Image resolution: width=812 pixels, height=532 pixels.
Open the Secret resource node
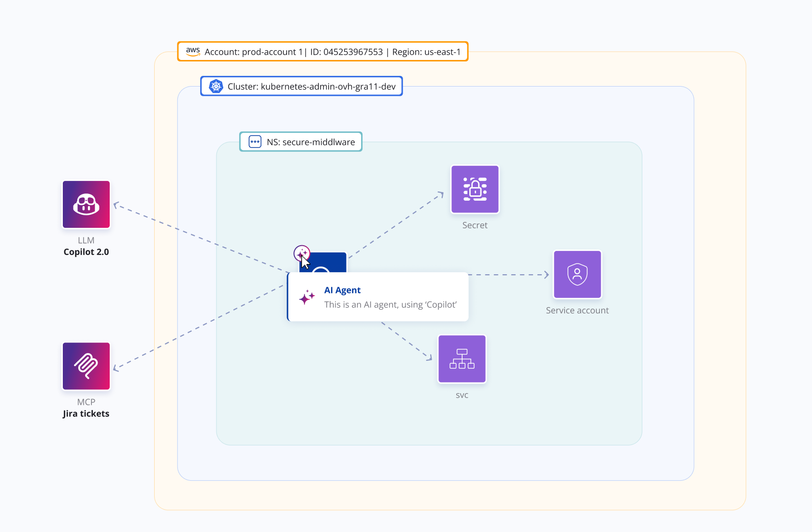pyautogui.click(x=475, y=189)
